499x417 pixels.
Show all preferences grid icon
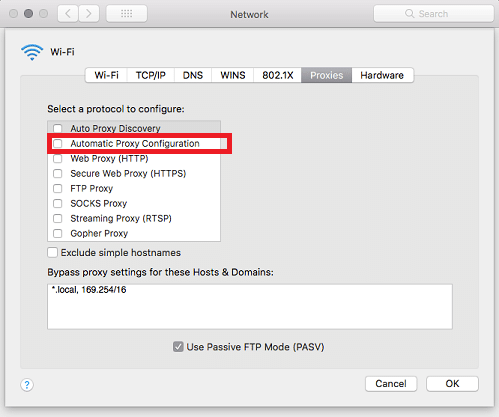coord(127,14)
